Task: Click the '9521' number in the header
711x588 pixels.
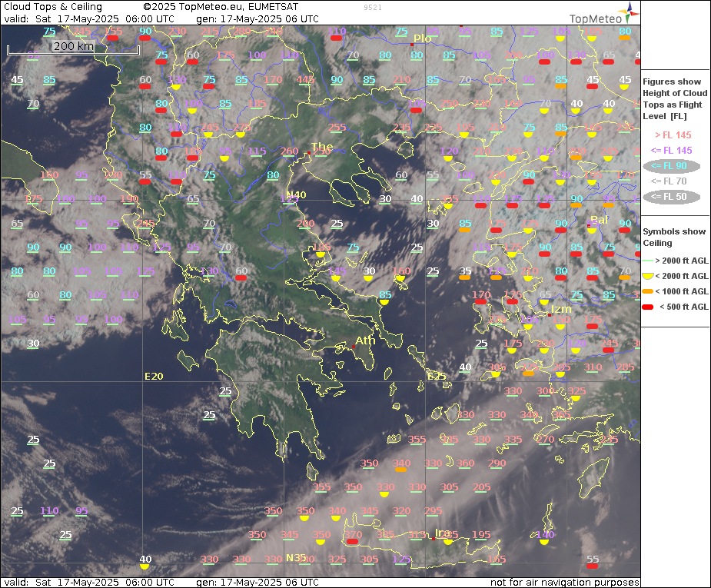Action: coord(373,8)
